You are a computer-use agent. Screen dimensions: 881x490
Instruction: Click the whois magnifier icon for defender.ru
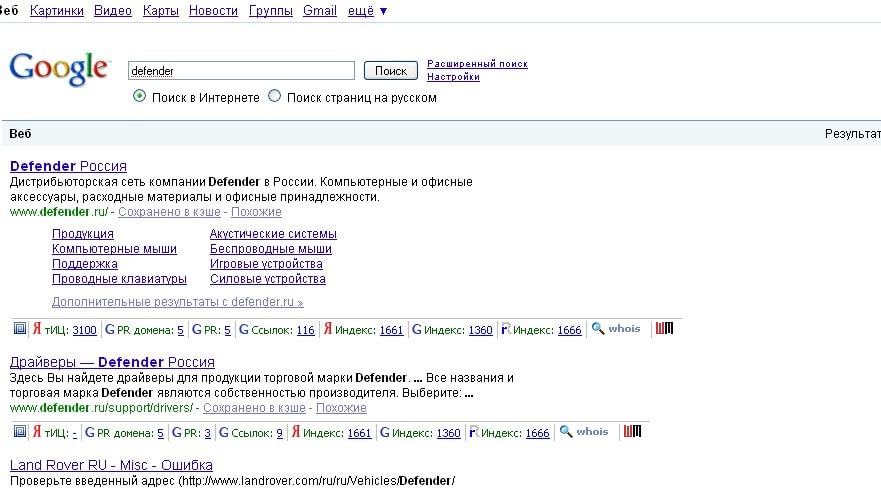click(x=598, y=329)
